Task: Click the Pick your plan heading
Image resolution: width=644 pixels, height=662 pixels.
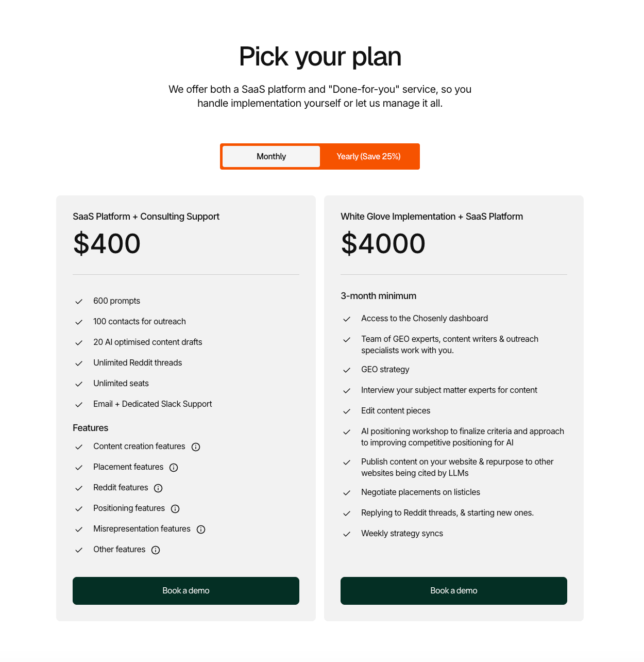Action: (320, 56)
